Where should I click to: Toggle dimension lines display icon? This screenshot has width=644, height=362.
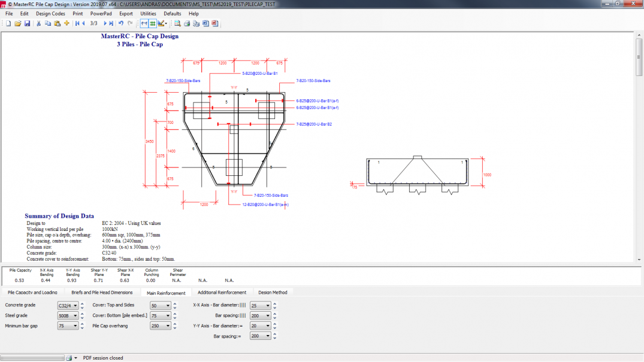pyautogui.click(x=144, y=23)
